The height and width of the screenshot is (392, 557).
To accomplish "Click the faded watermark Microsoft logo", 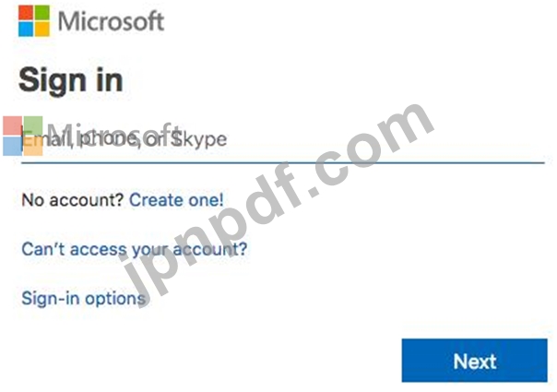I will 23,136.
